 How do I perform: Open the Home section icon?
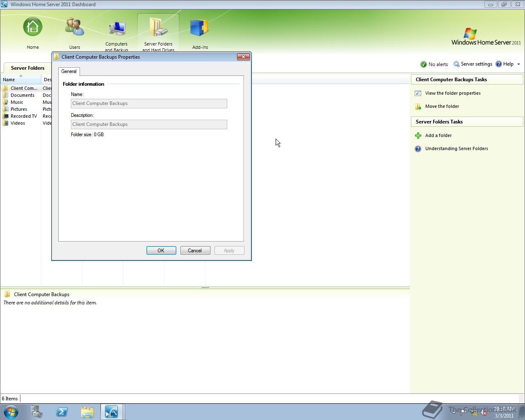point(32,27)
